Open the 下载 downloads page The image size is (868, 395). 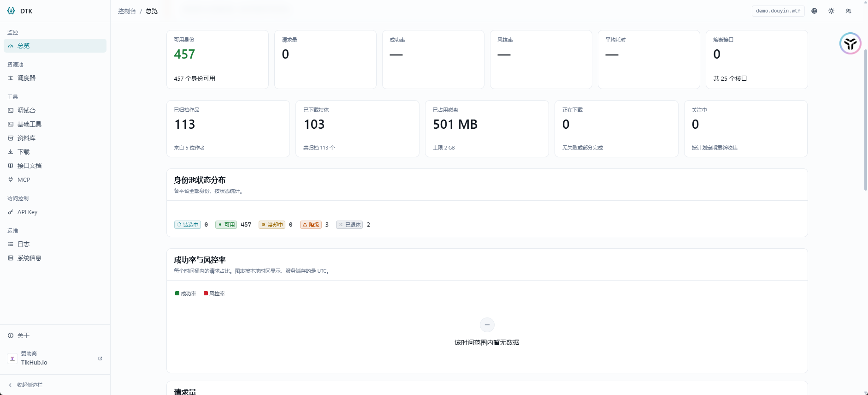tap(55, 152)
